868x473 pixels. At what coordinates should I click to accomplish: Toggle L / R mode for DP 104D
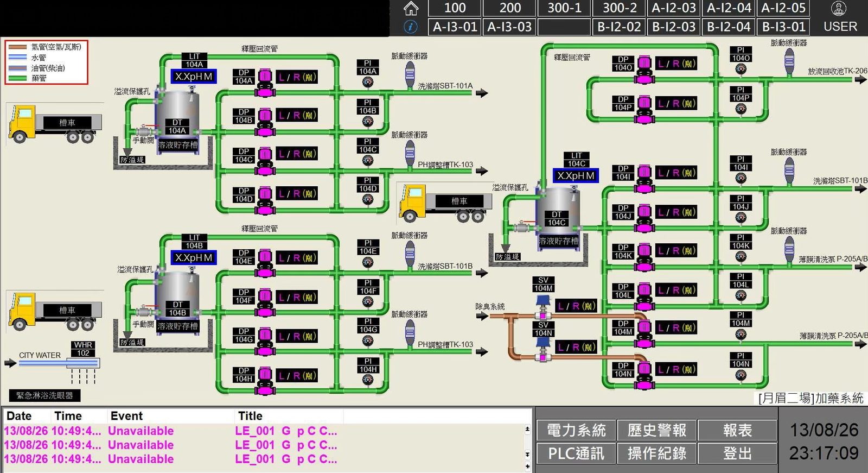(297, 194)
